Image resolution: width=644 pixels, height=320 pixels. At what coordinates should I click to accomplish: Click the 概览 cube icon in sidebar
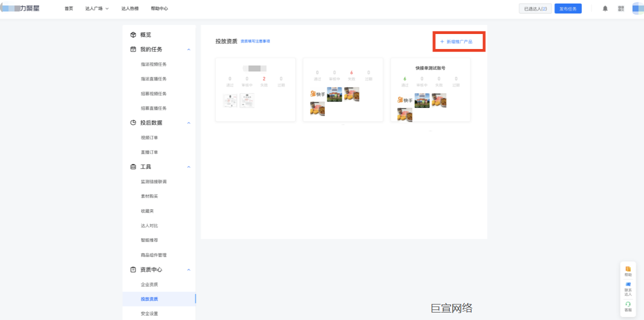tap(133, 35)
